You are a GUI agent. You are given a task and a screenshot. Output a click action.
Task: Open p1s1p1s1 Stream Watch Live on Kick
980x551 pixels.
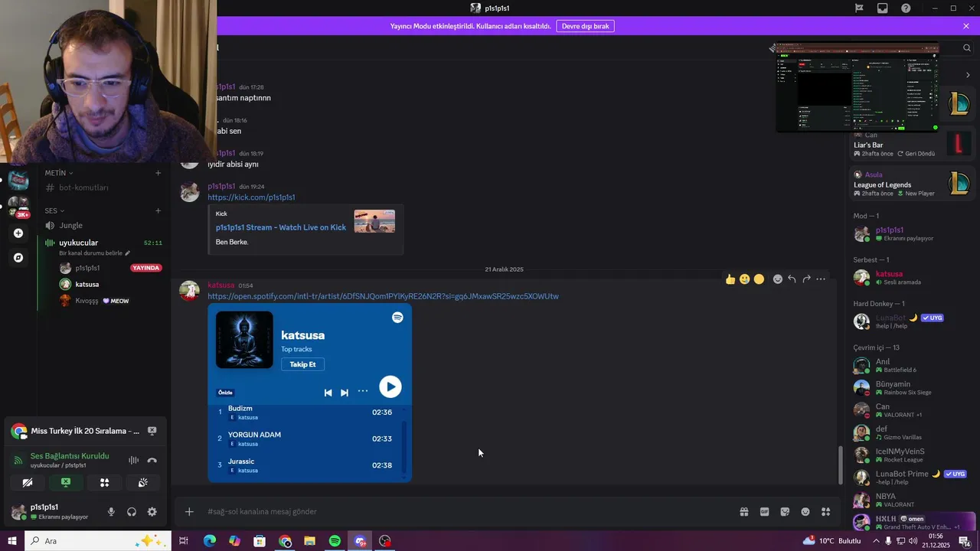click(281, 227)
